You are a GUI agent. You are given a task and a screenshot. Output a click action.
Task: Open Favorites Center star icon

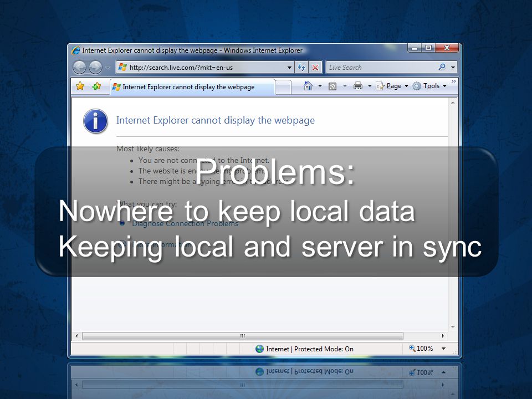click(80, 86)
